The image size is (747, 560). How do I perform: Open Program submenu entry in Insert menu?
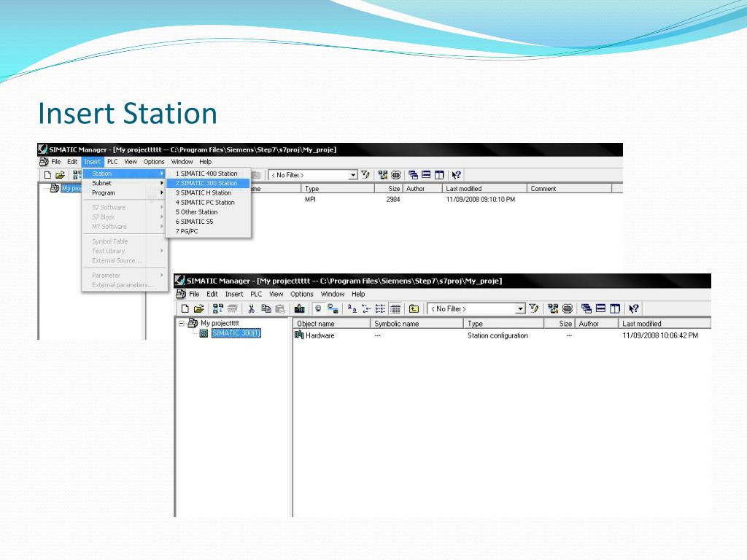click(x=124, y=192)
